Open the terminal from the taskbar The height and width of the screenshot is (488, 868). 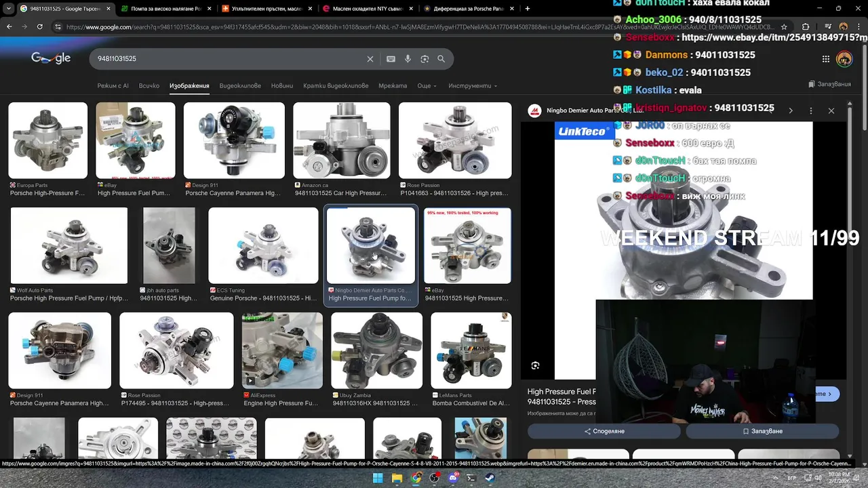[x=471, y=478]
